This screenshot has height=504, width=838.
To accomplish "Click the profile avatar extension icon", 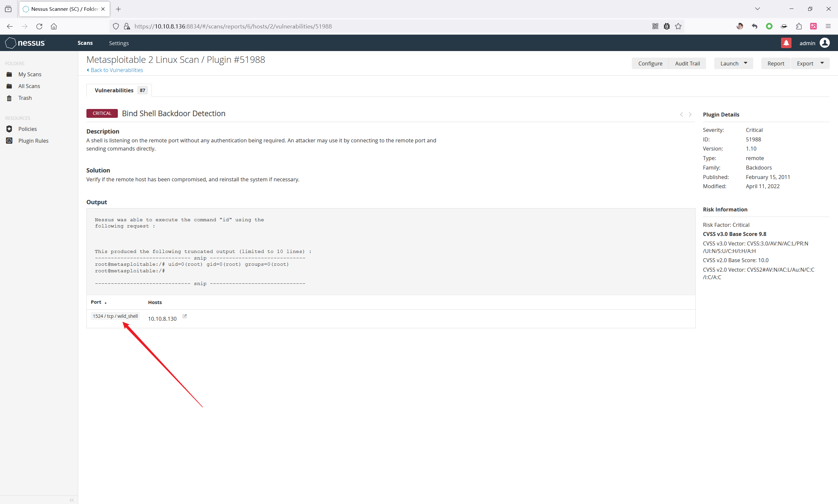I will [740, 26].
